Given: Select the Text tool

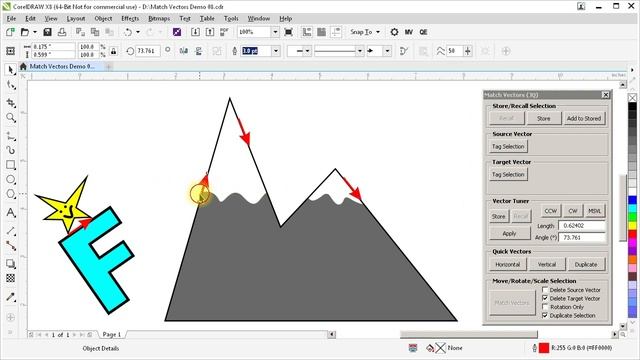Looking at the screenshot, I should point(11,213).
